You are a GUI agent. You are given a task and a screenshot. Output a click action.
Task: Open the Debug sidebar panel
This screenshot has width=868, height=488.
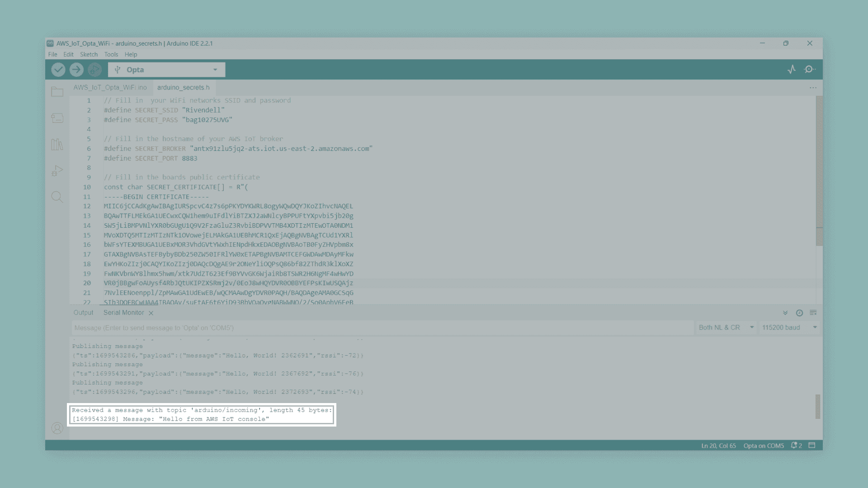(57, 170)
